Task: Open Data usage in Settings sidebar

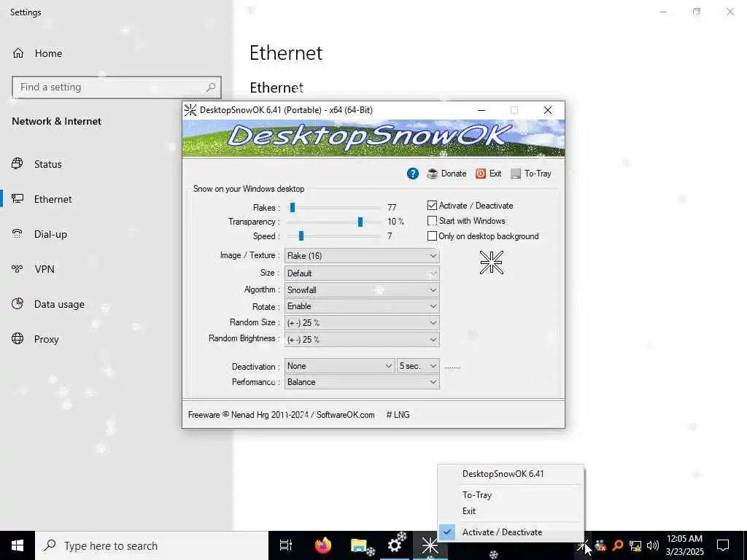Action: coord(117,304)
